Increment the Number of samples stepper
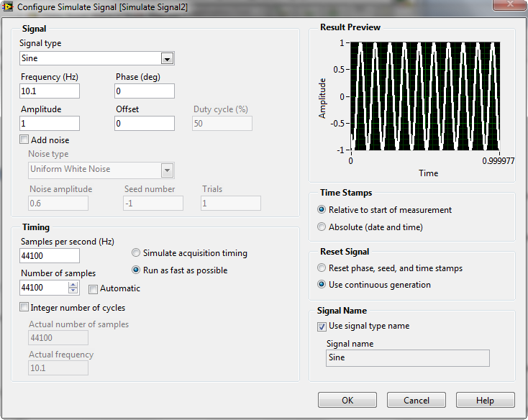Viewport: 528px width, 420px height. coord(73,285)
